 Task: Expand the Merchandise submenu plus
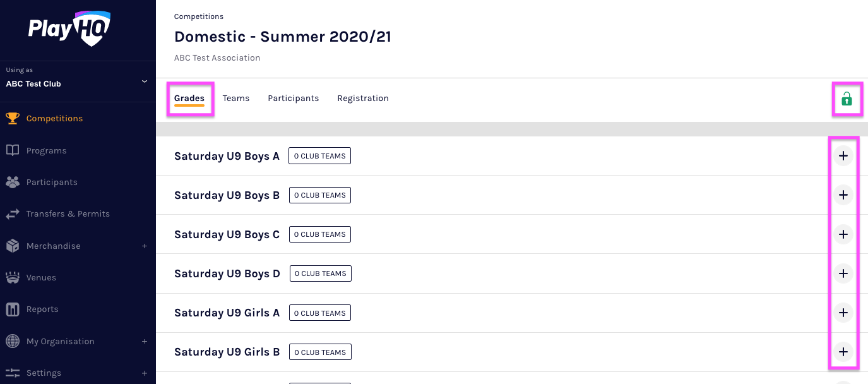click(145, 246)
